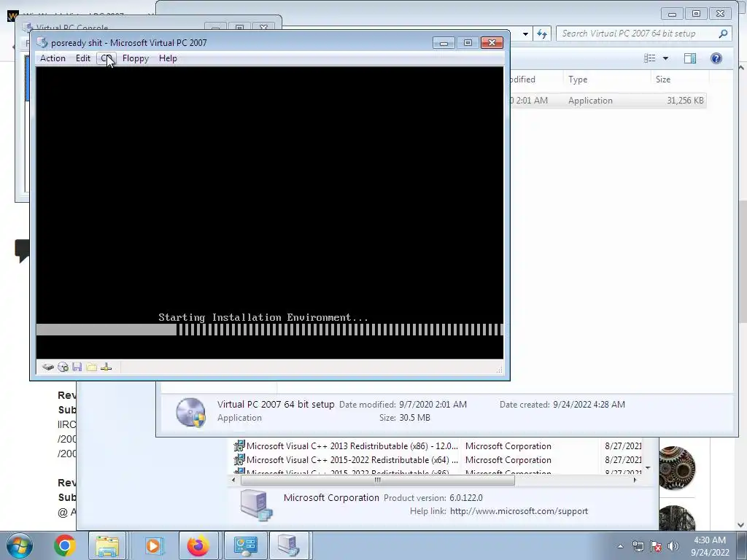
Task: Open Action Center flag tray icon
Action: pos(656,546)
